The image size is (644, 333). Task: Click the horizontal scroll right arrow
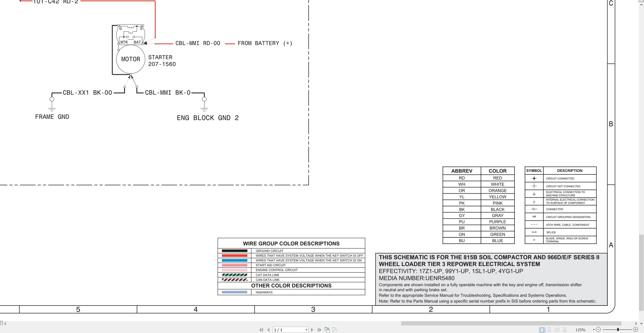pos(636,323)
